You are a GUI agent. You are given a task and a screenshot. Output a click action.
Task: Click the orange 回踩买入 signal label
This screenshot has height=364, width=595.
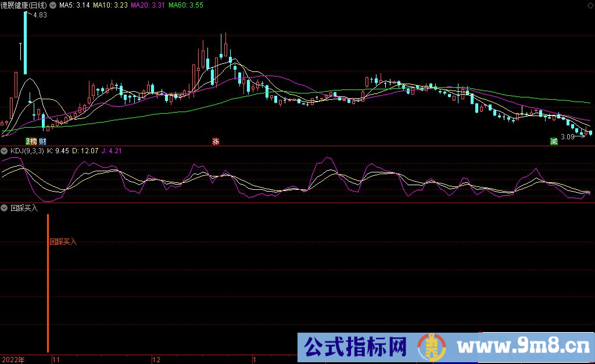pyautogui.click(x=63, y=242)
